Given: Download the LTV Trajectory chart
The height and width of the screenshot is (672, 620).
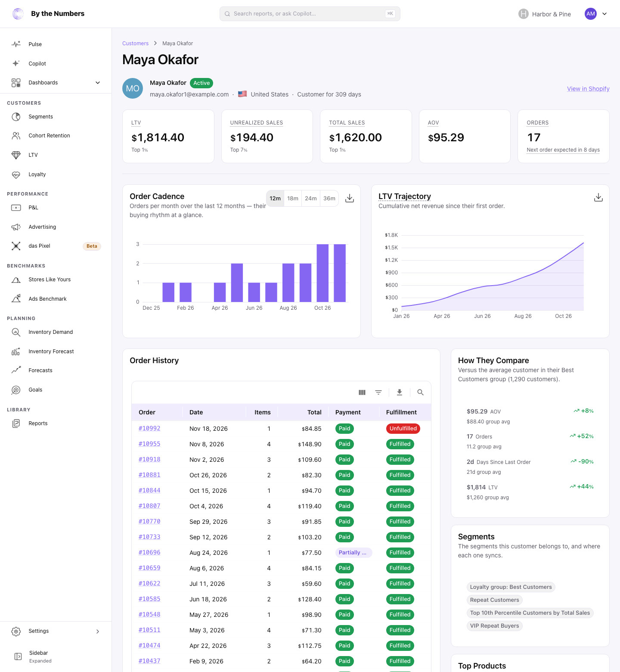Looking at the screenshot, I should click(598, 197).
